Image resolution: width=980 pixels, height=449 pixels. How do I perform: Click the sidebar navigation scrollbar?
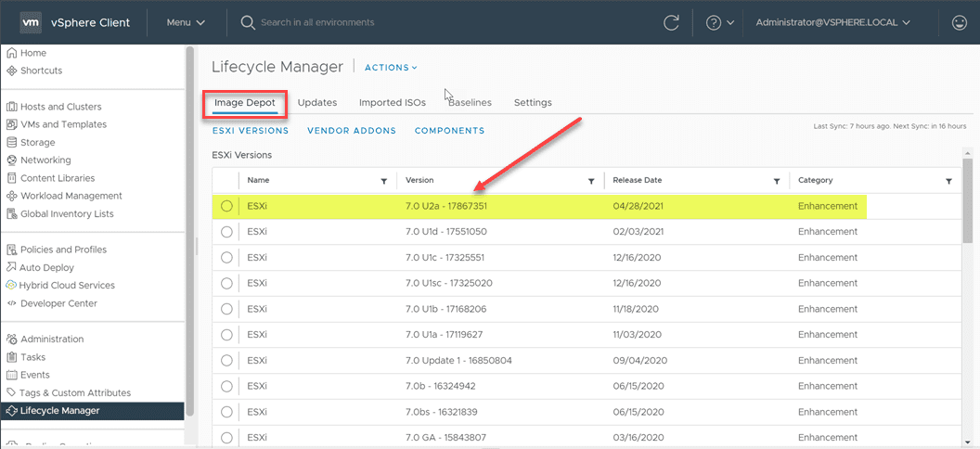190,231
